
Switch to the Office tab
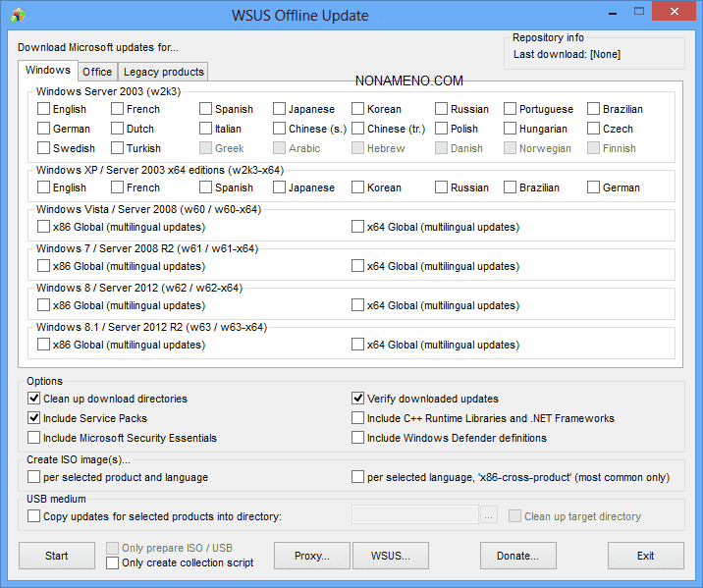pyautogui.click(x=97, y=72)
